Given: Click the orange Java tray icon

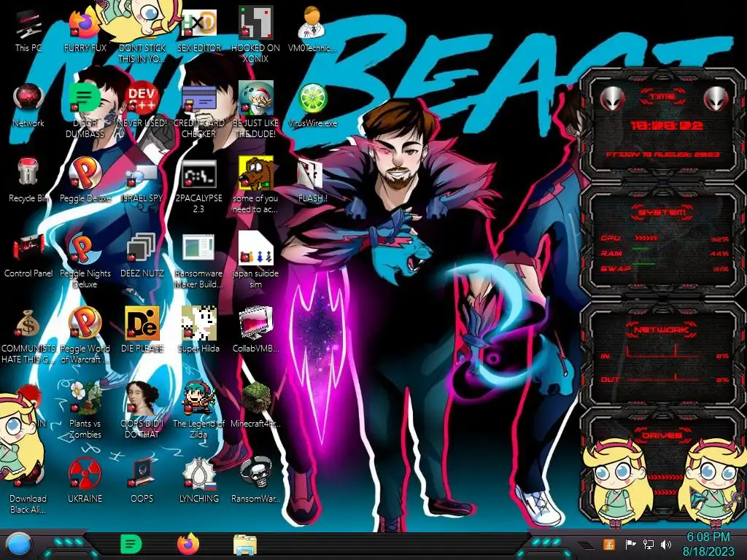Looking at the screenshot, I should (608, 544).
